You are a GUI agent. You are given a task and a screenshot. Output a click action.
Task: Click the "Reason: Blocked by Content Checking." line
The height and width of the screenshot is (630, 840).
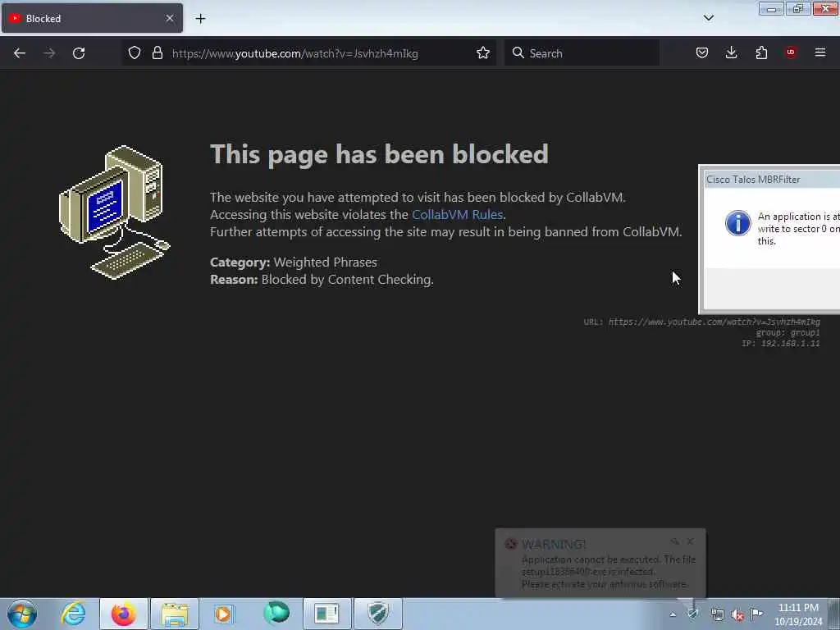[x=322, y=280]
